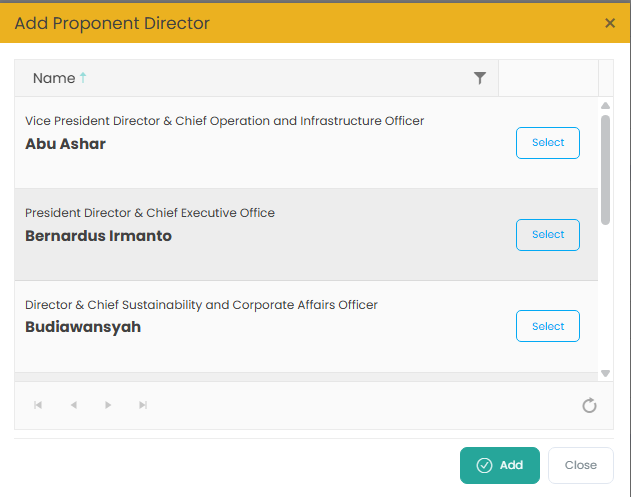Refresh the director list
Viewport: 631px width, 497px height.
pos(589,405)
